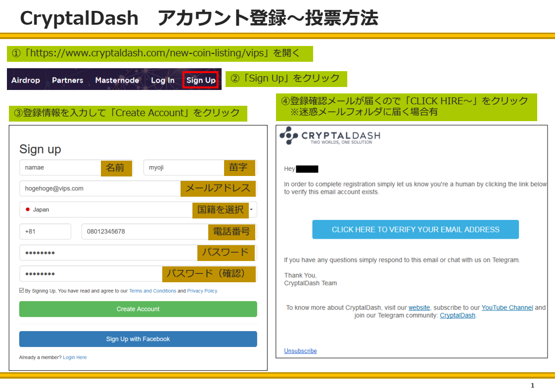Open the Terms and Conditions link
The width and height of the screenshot is (555, 392).
(x=152, y=291)
